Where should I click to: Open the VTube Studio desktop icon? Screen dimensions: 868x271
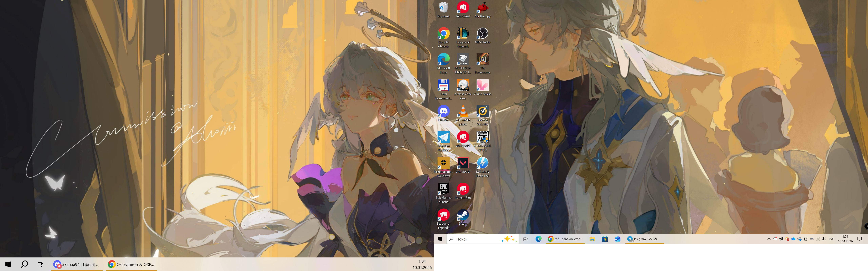tap(482, 86)
